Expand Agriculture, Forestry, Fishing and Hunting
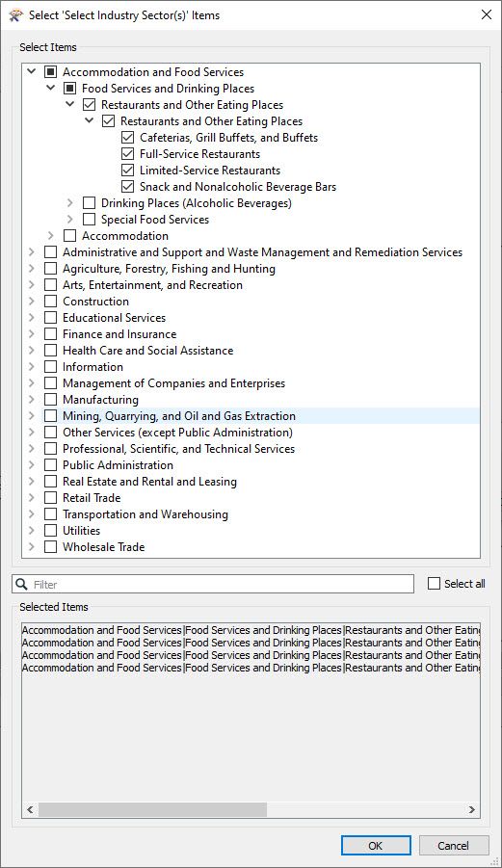Image resolution: width=502 pixels, height=868 pixels. (x=32, y=269)
